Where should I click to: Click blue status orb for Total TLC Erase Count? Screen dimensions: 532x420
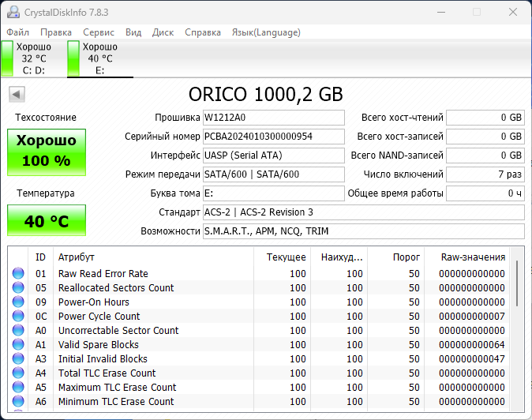point(18,373)
